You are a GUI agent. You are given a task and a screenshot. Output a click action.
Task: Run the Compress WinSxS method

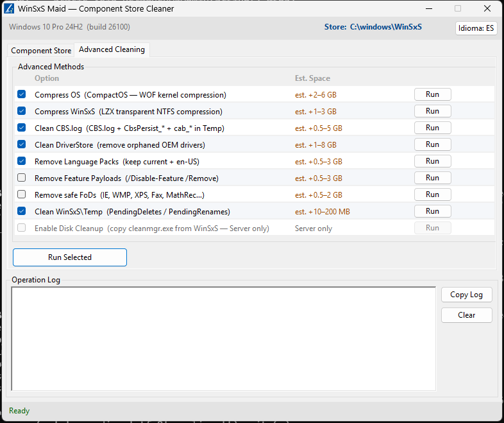pos(433,111)
